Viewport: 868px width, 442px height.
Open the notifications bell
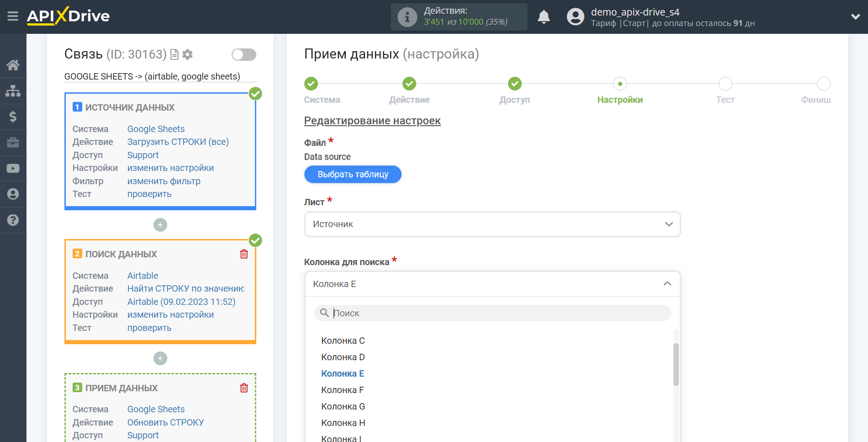tap(544, 17)
